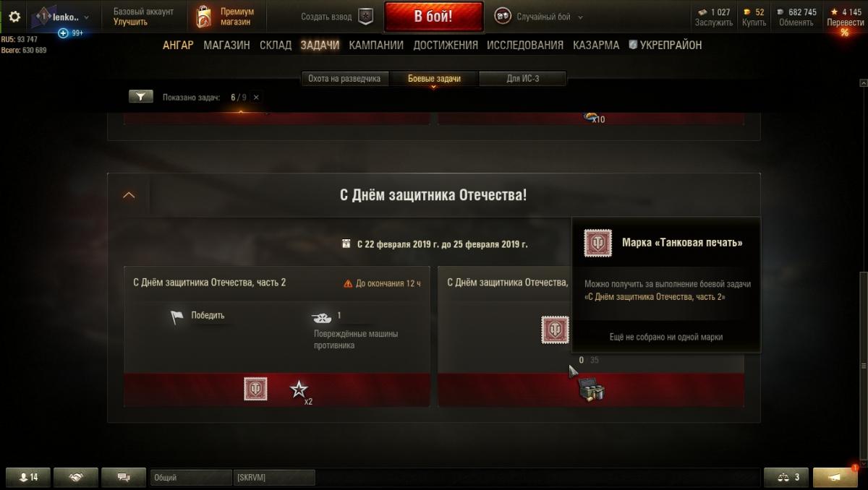
Task: Click the task filter funnel icon
Action: click(141, 96)
